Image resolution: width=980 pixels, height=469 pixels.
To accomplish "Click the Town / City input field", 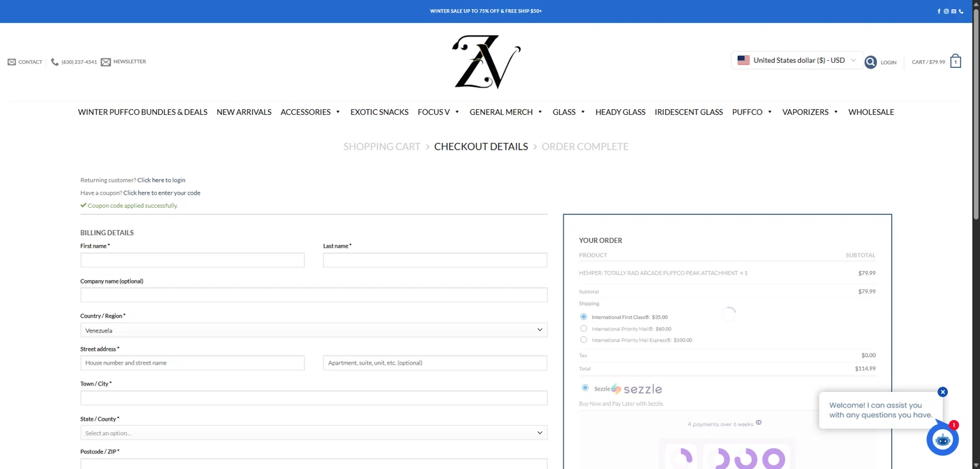I will pyautogui.click(x=314, y=398).
